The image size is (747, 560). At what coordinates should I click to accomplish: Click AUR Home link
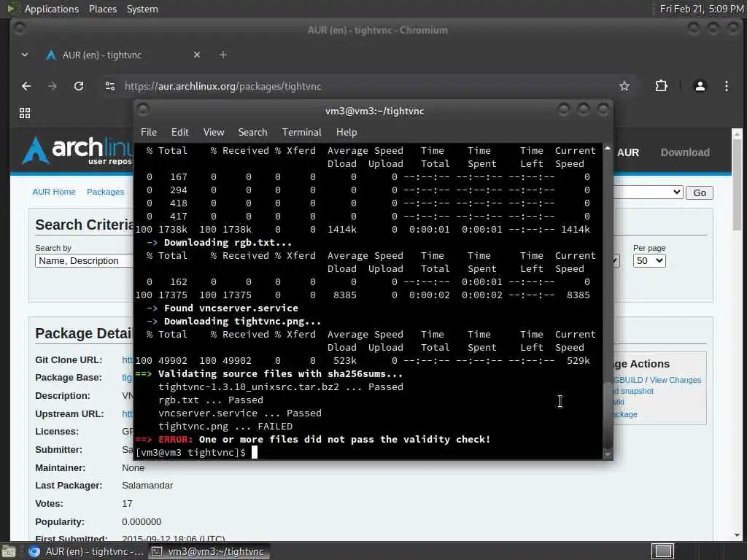54,192
